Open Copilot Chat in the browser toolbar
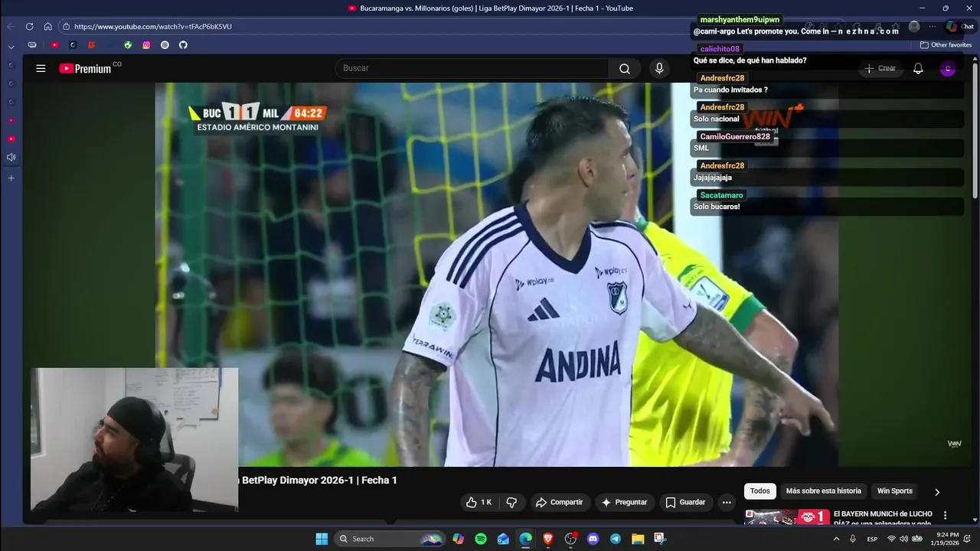Viewport: 980px width, 551px height. [959, 26]
